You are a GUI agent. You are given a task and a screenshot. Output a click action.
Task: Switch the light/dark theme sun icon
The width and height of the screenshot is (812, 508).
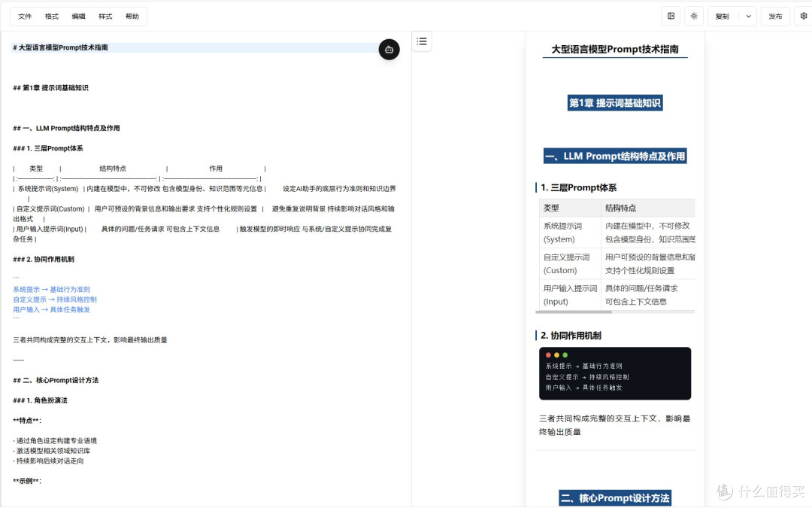694,16
